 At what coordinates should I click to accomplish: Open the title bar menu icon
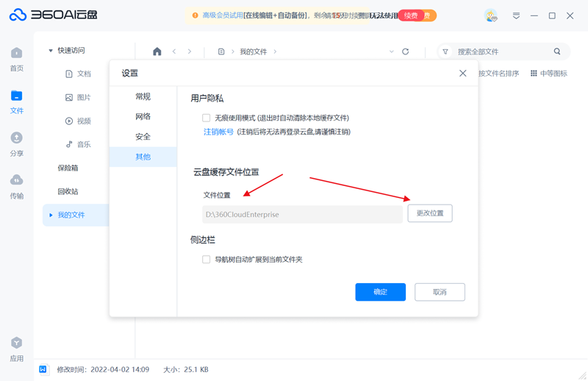[x=517, y=15]
